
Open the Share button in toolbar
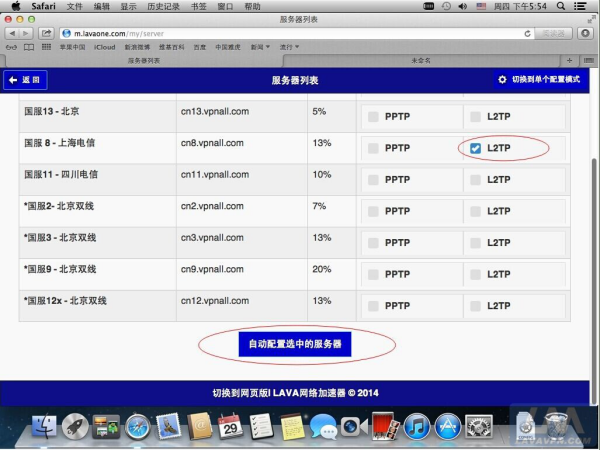click(46, 34)
